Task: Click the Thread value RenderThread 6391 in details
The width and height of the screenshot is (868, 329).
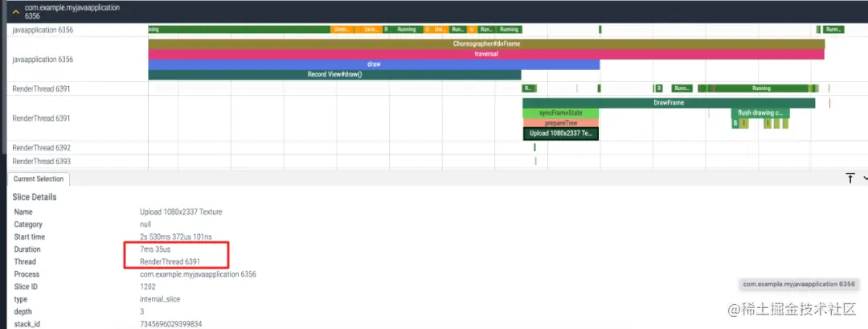Action: [170, 261]
